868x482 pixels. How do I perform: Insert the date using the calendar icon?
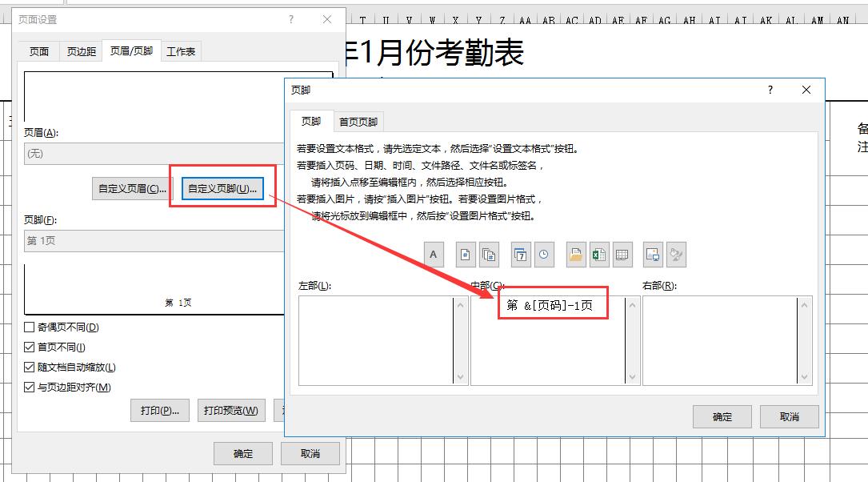[520, 254]
